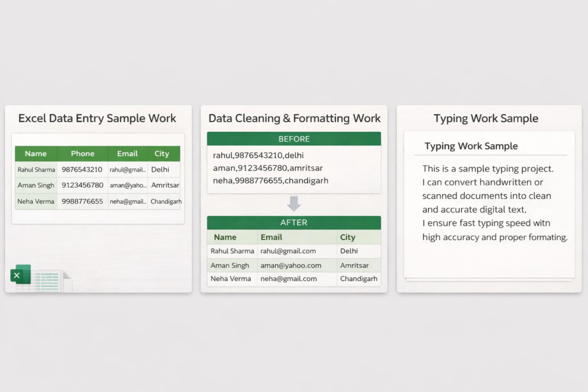Click the phone cell 9876543210

(82, 170)
